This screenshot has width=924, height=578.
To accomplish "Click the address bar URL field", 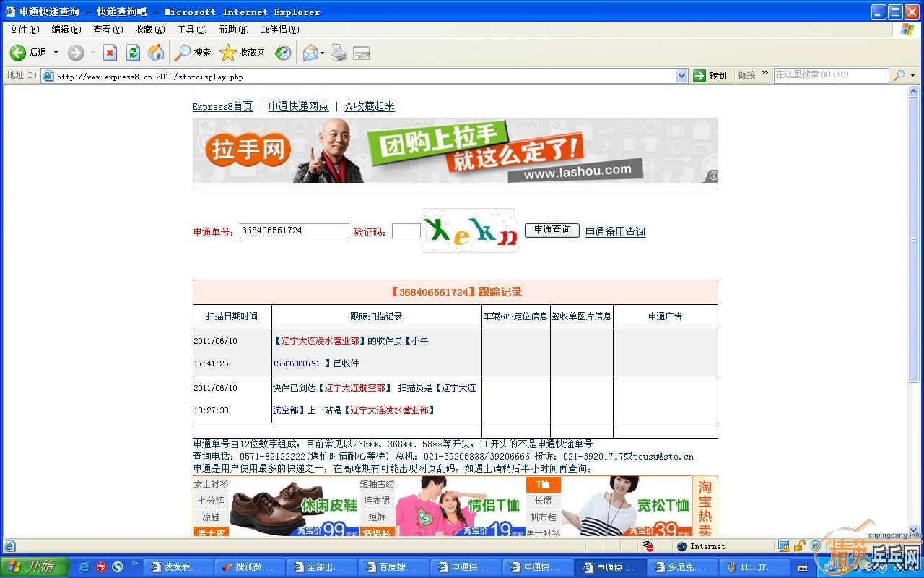I will [365, 76].
